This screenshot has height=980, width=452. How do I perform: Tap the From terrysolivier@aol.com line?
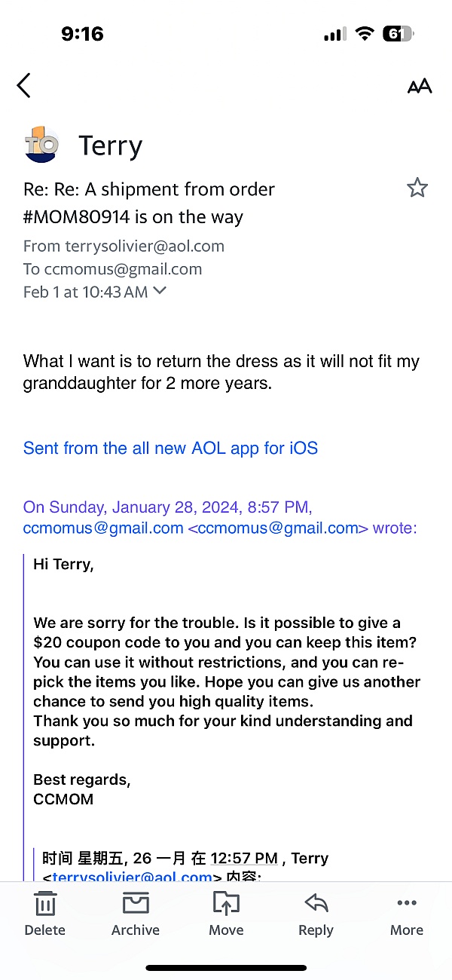coord(124,246)
